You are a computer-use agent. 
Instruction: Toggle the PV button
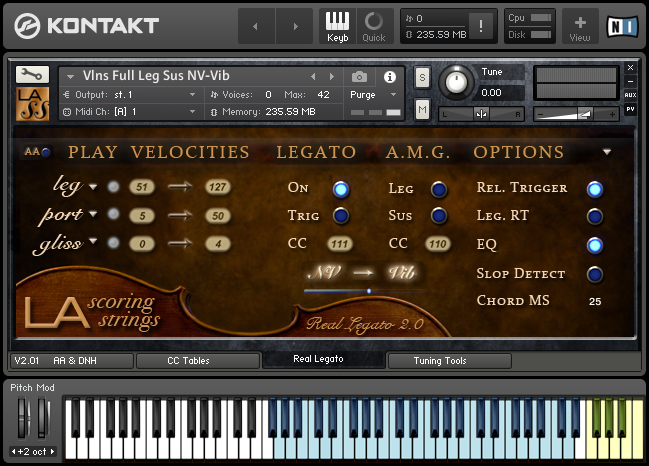630,109
